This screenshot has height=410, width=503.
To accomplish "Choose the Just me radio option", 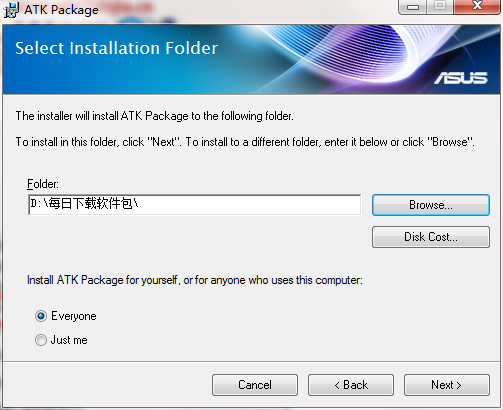I will pyautogui.click(x=41, y=340).
